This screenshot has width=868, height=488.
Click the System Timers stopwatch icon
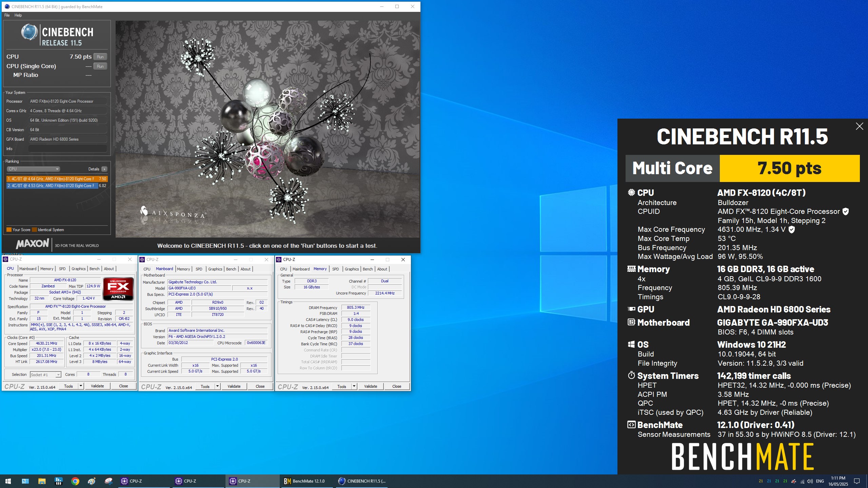[631, 375]
